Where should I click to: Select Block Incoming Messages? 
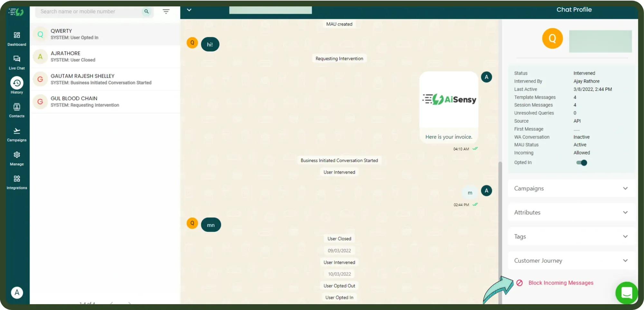coord(561,283)
